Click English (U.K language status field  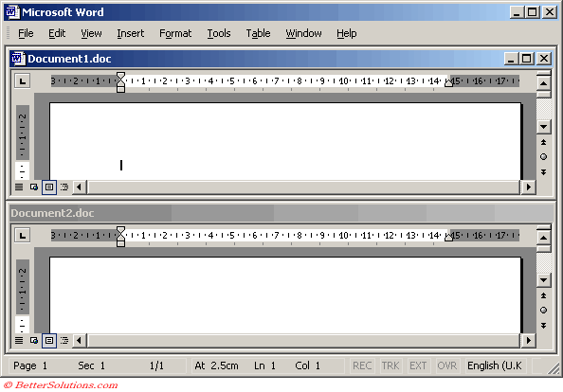495,365
